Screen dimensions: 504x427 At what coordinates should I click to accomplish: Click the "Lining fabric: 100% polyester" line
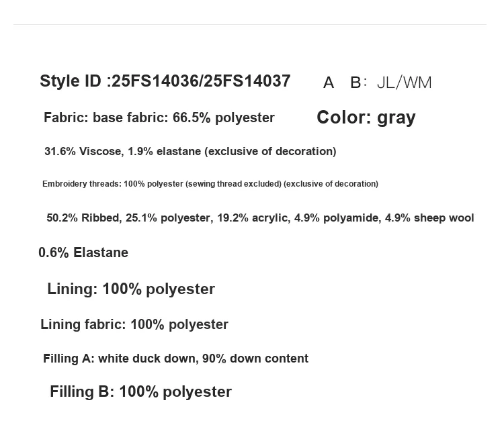pyautogui.click(x=134, y=325)
